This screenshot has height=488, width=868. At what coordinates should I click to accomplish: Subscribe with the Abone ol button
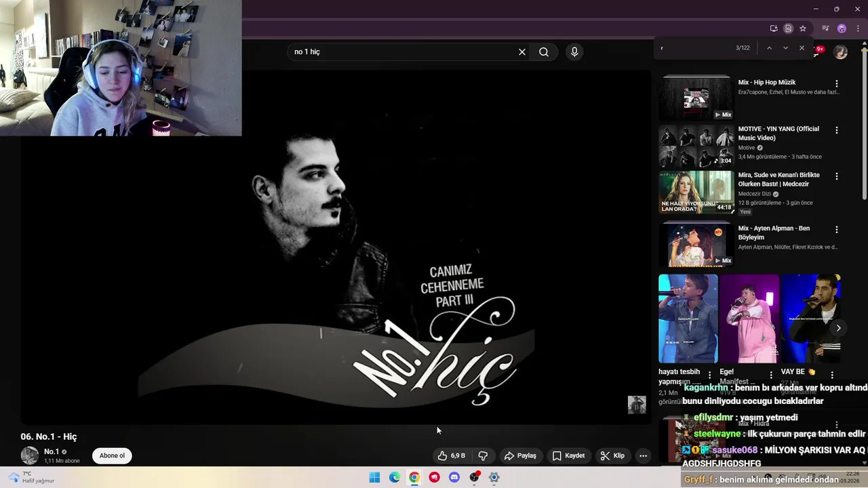(112, 455)
